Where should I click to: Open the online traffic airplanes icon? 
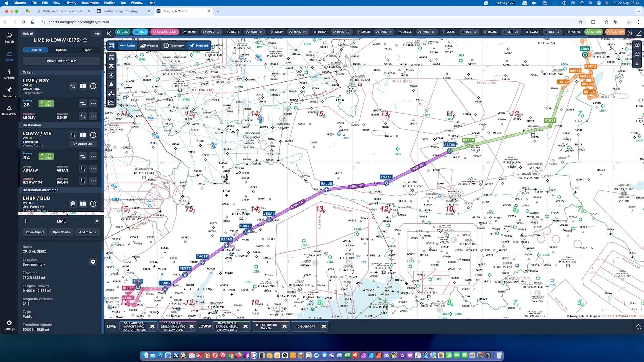111,94
